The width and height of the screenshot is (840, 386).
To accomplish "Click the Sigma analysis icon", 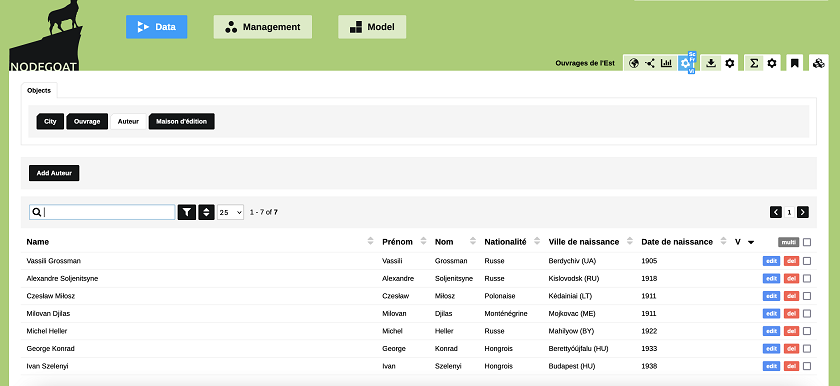I will (754, 63).
